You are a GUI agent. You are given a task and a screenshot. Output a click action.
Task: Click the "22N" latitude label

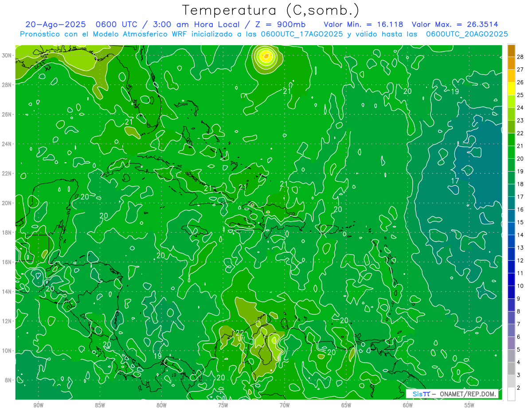[8, 173]
